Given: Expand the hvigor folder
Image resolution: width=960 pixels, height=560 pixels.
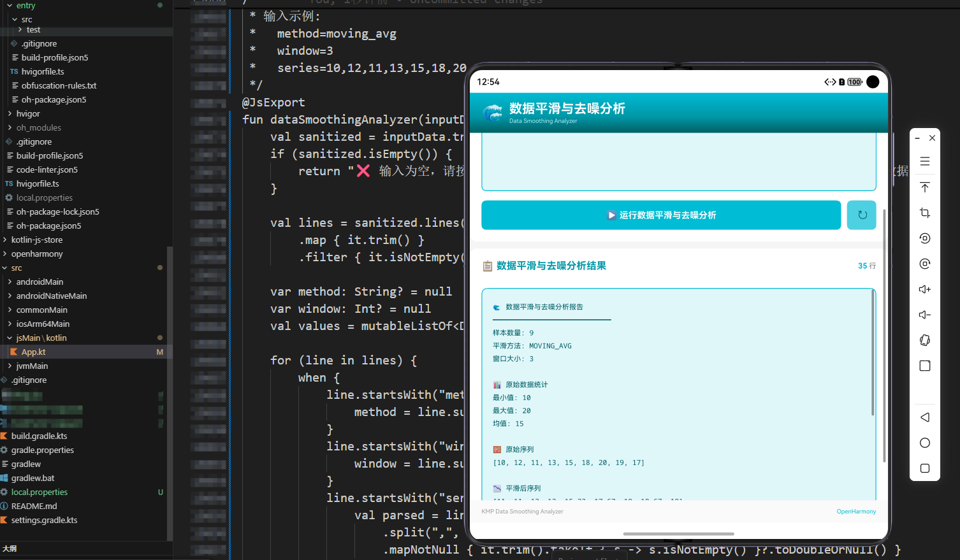Looking at the screenshot, I should (x=10, y=113).
